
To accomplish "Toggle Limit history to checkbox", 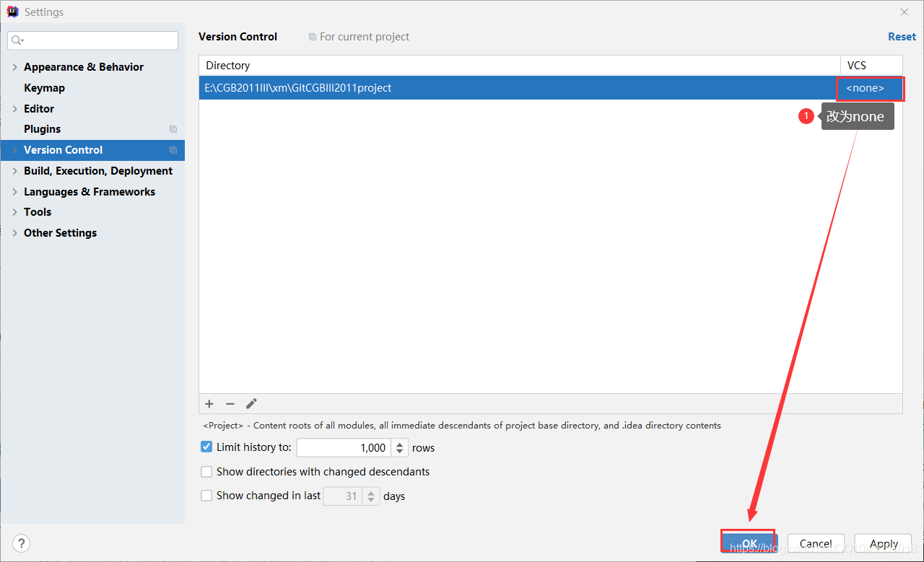I will 206,447.
